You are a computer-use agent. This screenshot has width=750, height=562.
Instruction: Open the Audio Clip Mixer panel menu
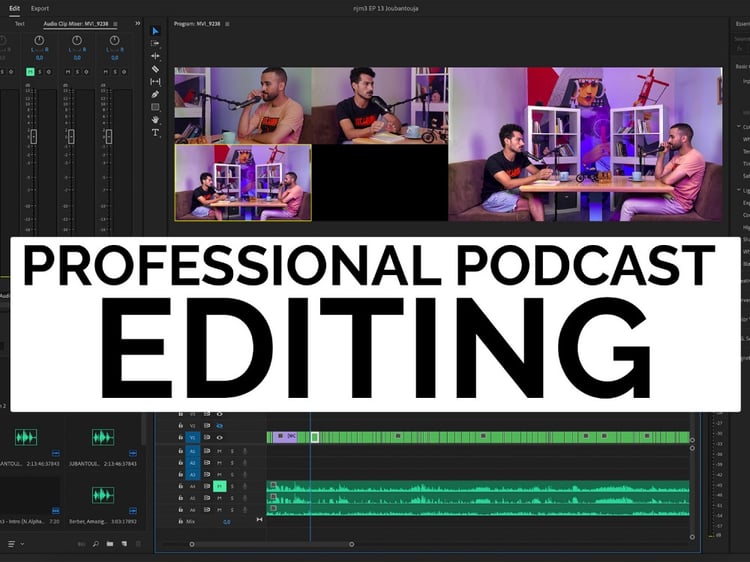pos(115,23)
